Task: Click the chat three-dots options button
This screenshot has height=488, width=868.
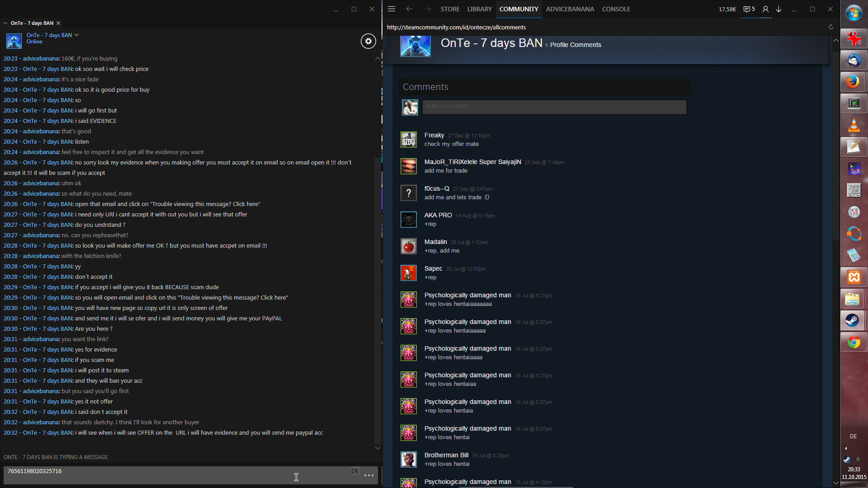Action: [369, 475]
